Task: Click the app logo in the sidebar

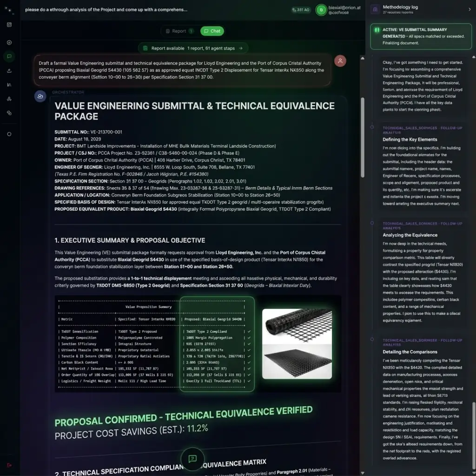Action: click(9, 10)
